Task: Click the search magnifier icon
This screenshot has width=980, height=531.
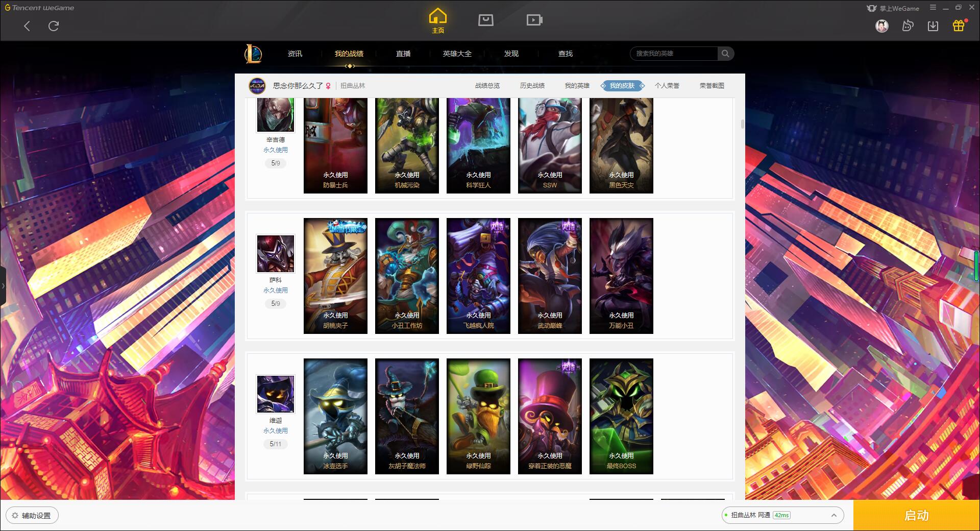Action: coord(725,54)
